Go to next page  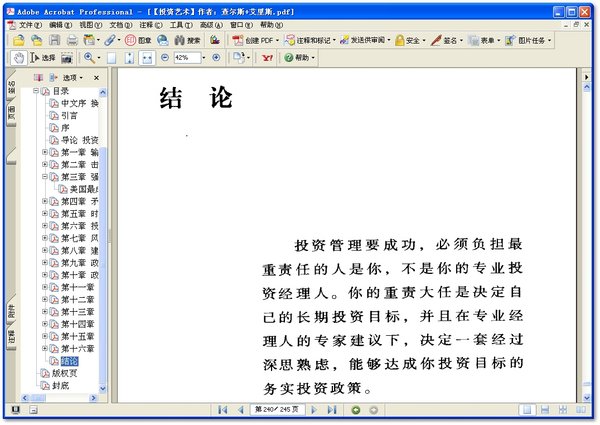click(x=314, y=410)
